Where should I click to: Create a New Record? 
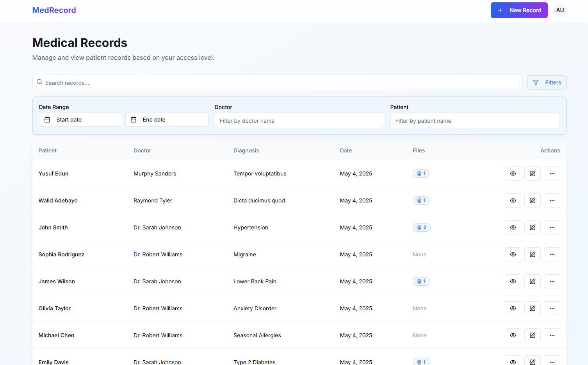coord(519,10)
